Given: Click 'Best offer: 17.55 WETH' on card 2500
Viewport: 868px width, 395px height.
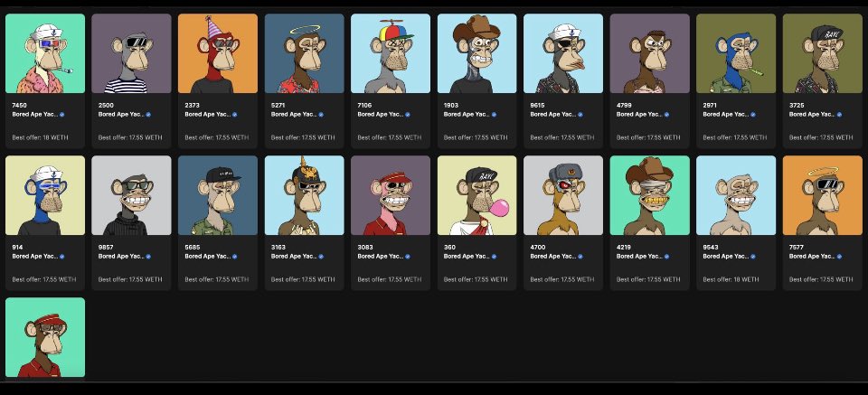Looking at the screenshot, I should 130,137.
